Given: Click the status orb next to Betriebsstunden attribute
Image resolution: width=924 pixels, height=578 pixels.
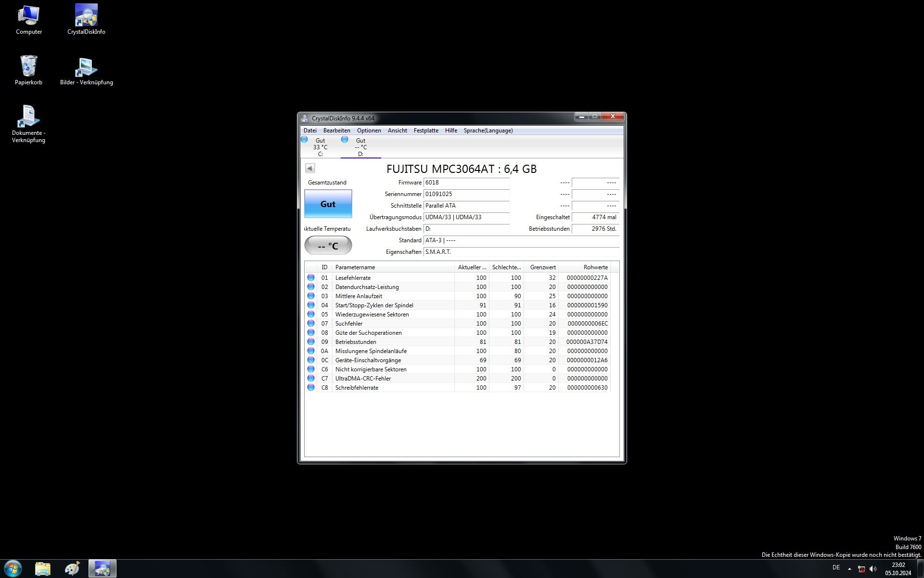Looking at the screenshot, I should (x=311, y=342).
